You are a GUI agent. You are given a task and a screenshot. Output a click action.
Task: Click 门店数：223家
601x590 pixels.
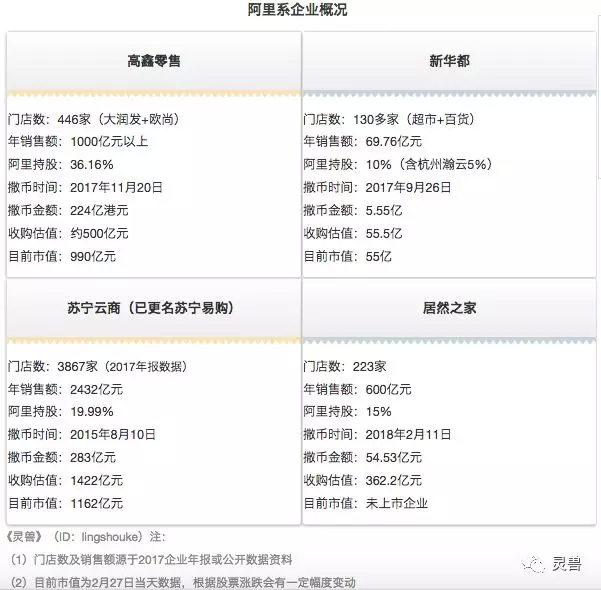(x=345, y=367)
